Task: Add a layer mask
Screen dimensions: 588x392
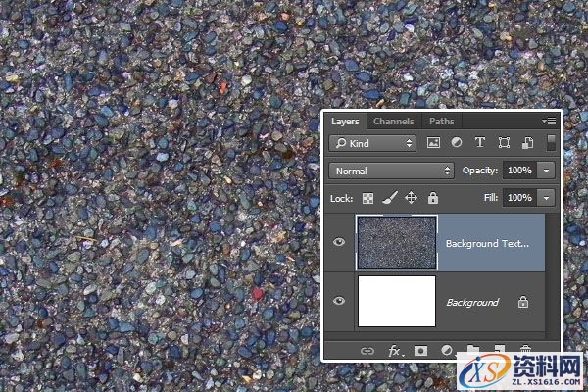Action: click(x=421, y=350)
